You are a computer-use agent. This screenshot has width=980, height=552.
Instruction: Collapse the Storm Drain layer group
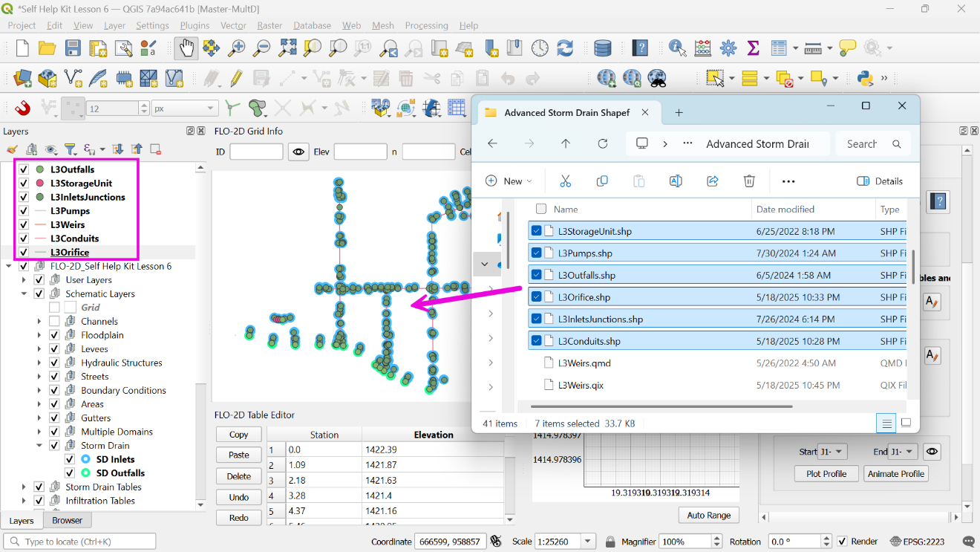point(39,446)
